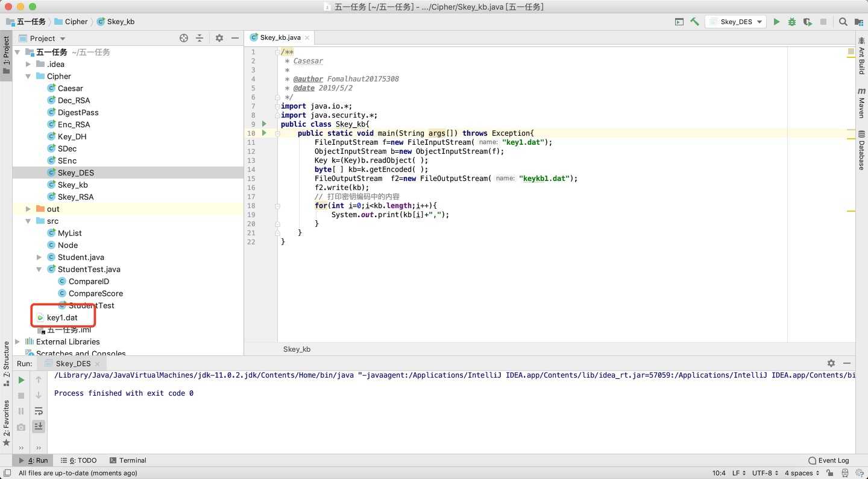
Task: Expand External Libraries node
Action: pyautogui.click(x=17, y=341)
